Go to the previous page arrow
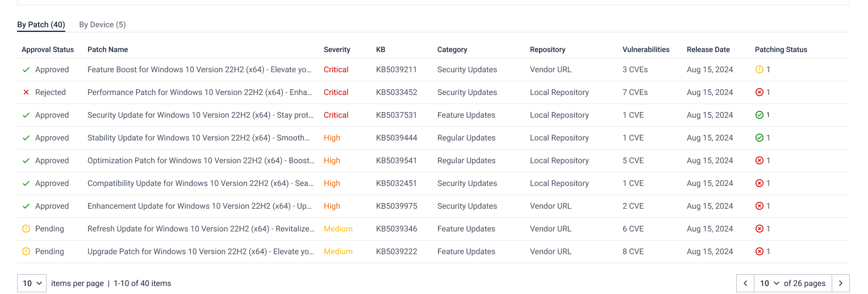 [745, 283]
